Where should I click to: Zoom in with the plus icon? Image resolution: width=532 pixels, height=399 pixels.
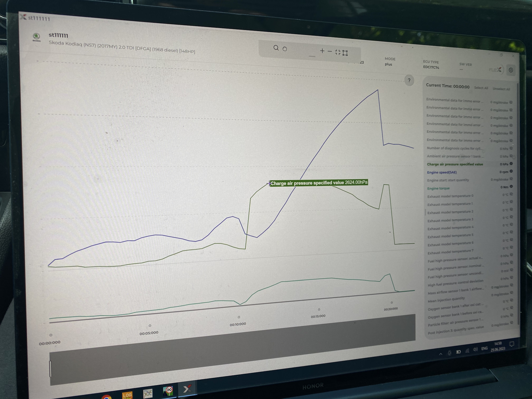[322, 51]
